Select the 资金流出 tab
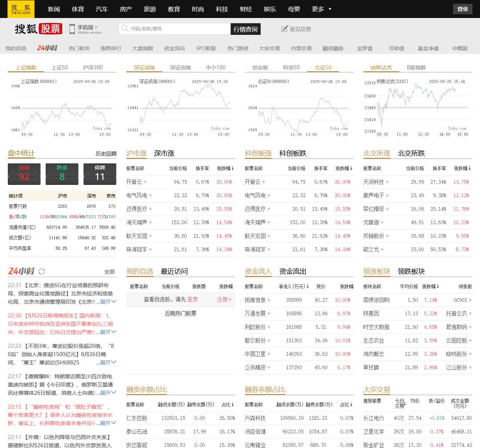The image size is (480, 448). coord(292,271)
